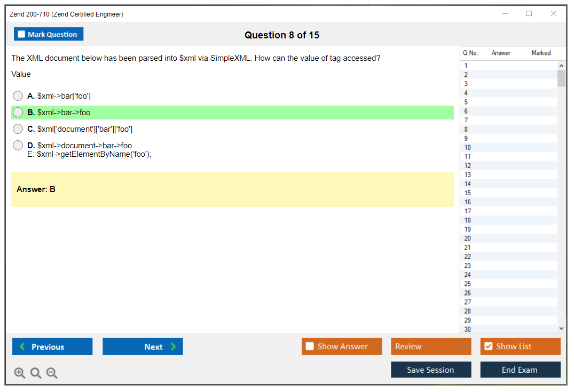Screen dimensions: 574x392
Task: Select question 8 in the list
Action: [x=466, y=130]
